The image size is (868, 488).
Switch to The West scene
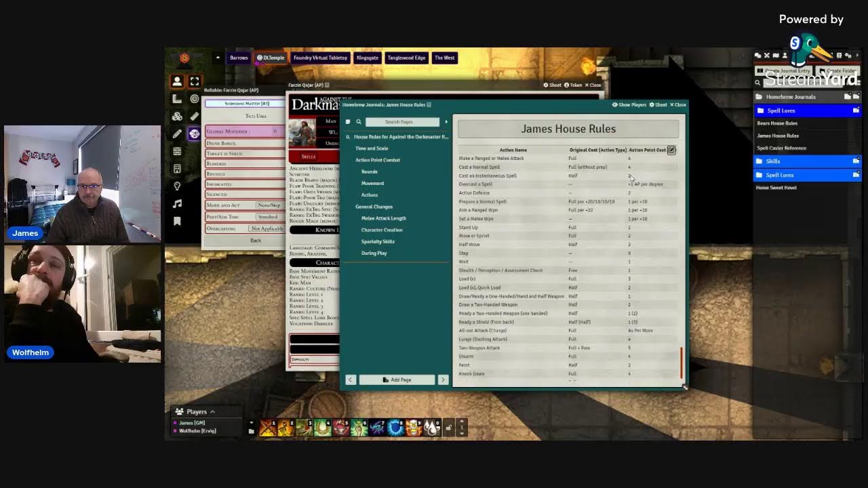(x=444, y=58)
